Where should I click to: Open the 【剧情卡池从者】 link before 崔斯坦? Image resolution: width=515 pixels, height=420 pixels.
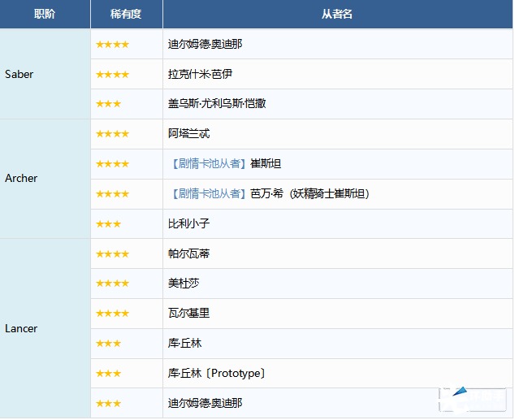[x=208, y=163]
